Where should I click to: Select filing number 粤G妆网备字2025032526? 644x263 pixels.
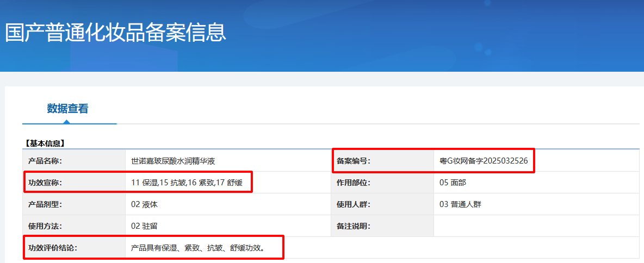(x=484, y=161)
